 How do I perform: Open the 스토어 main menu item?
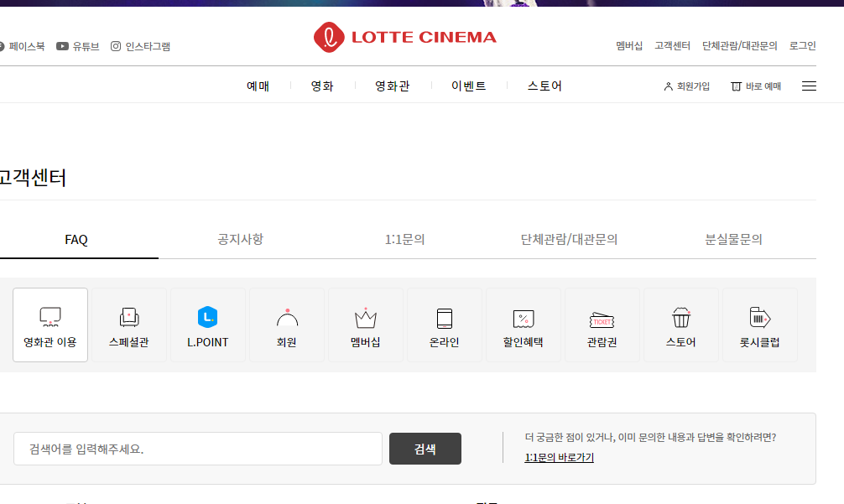tap(544, 86)
